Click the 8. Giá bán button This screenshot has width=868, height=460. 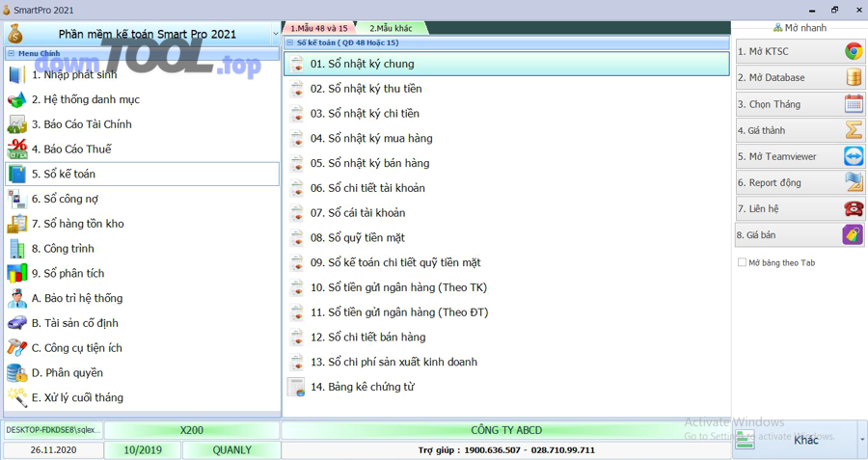pyautogui.click(x=800, y=234)
